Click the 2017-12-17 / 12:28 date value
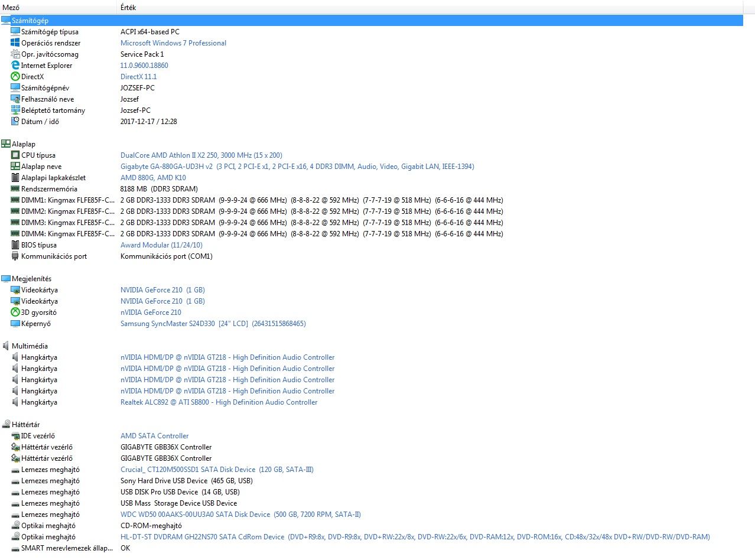The width and height of the screenshot is (755, 560). [149, 122]
